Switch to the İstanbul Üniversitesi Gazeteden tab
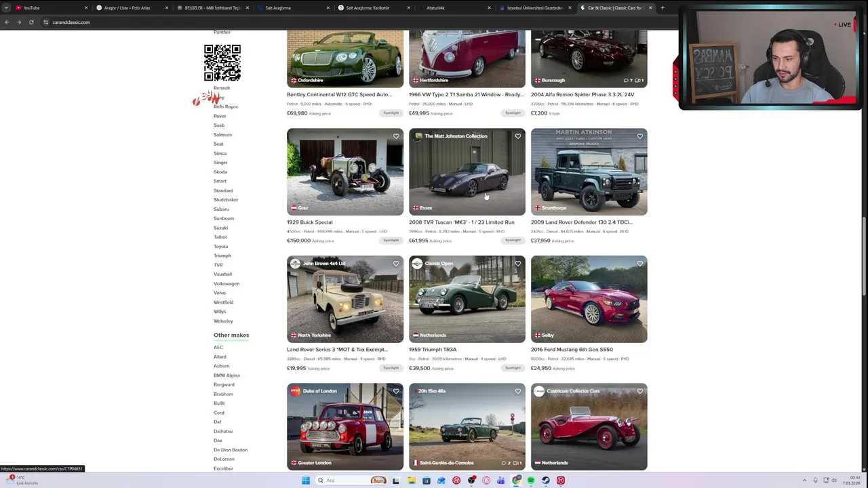 535,7
